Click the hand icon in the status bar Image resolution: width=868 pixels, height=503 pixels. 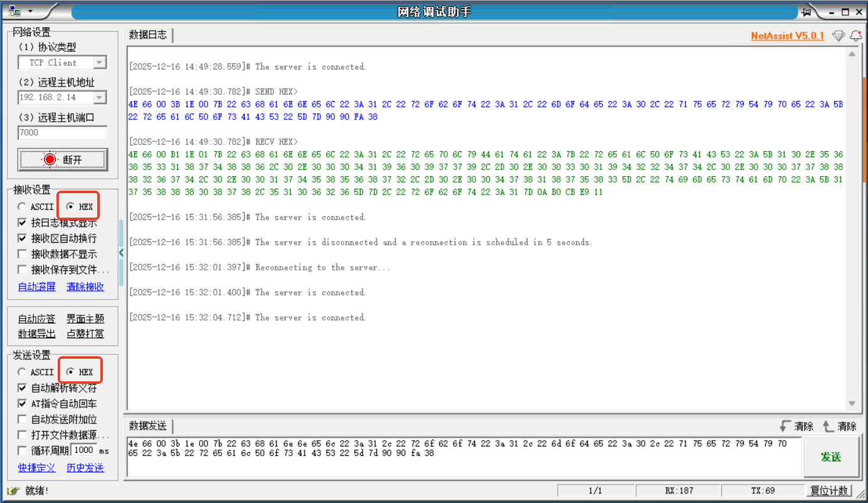coord(14,490)
